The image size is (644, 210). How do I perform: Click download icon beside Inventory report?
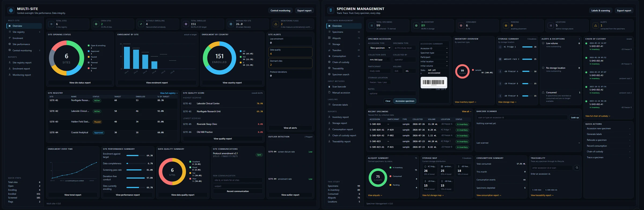click(x=329, y=117)
